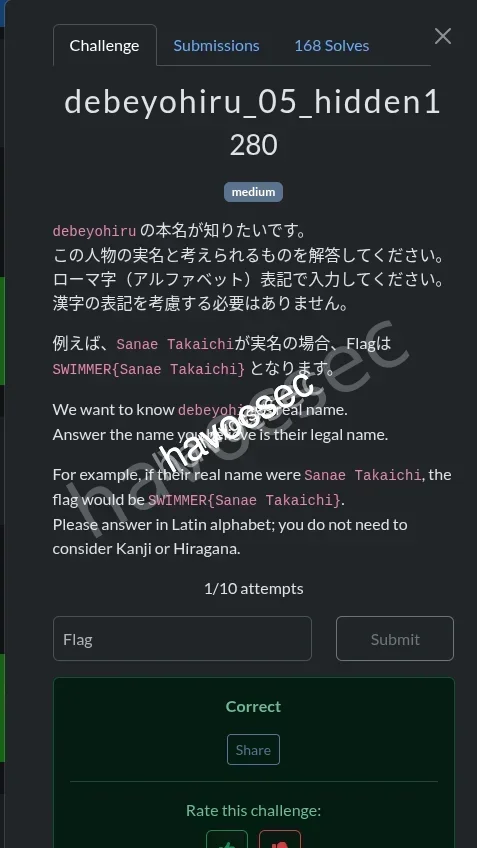The image size is (477, 848).
Task: Click the green Correct result message
Action: click(253, 706)
